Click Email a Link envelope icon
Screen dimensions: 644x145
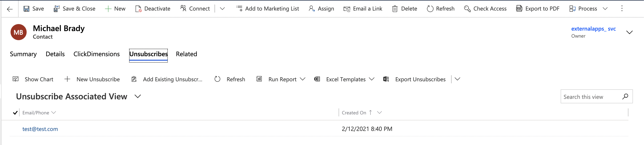[x=347, y=9]
